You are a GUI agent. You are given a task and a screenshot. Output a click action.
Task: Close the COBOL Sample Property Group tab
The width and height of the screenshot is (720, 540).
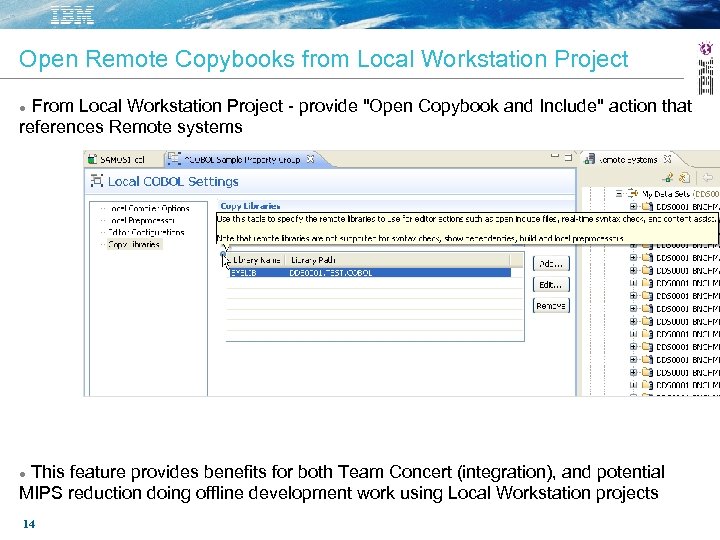pos(311,159)
